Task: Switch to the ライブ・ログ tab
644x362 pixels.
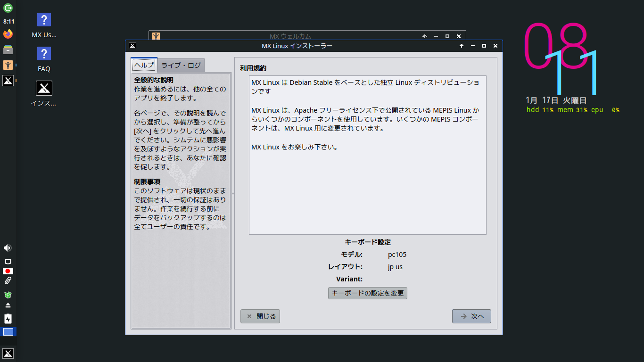Action: [x=181, y=66]
